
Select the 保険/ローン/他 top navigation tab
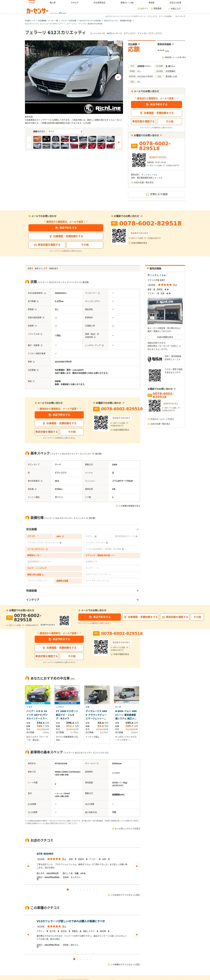click(127, 3)
